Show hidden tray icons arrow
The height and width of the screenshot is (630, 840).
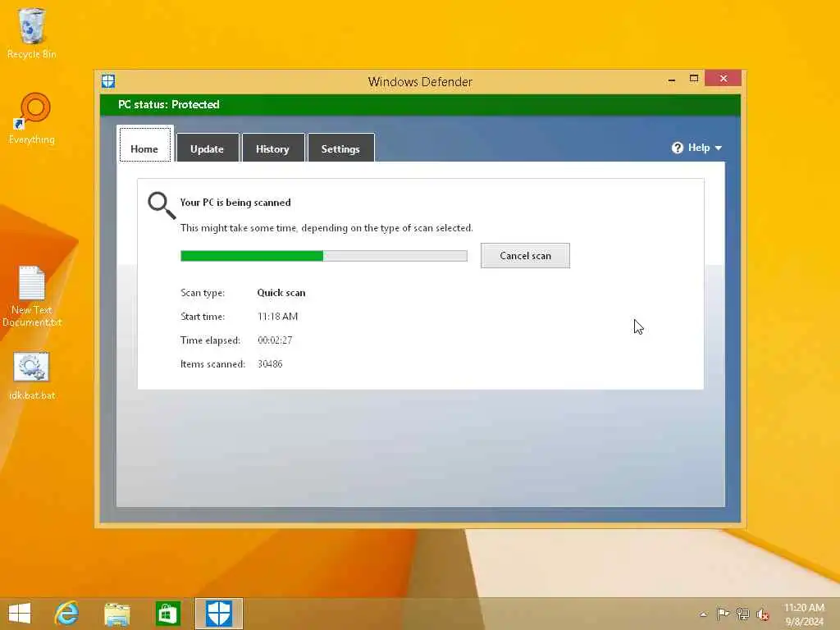(703, 614)
